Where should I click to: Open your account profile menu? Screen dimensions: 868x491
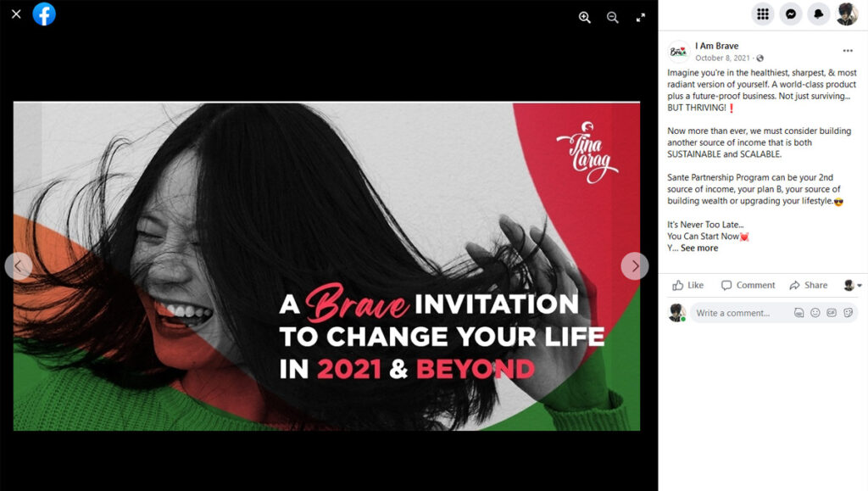847,14
